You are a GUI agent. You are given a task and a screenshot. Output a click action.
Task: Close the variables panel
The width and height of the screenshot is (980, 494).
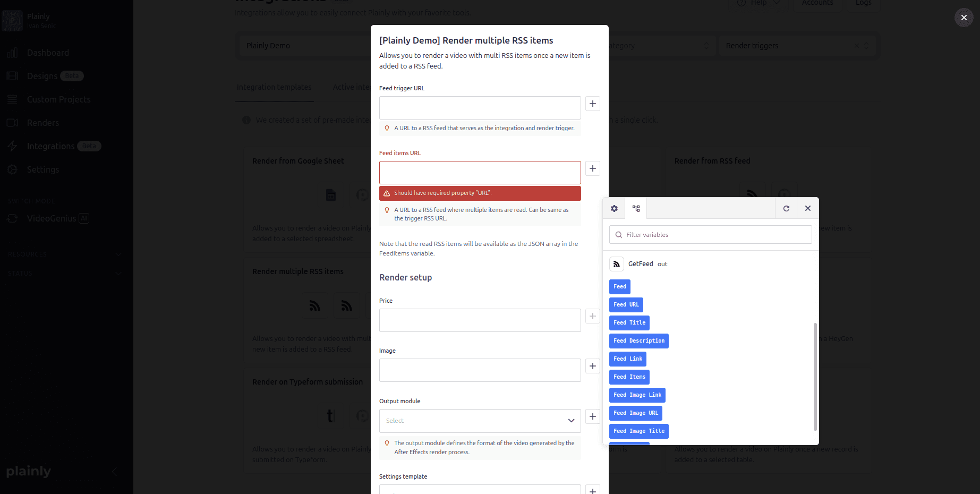pos(808,208)
